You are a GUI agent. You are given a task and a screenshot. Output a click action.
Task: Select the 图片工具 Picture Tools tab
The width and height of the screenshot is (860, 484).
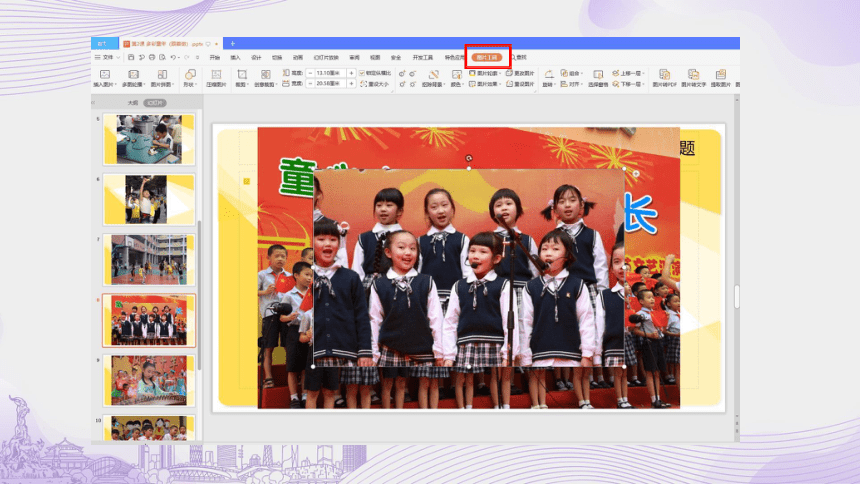click(487, 57)
